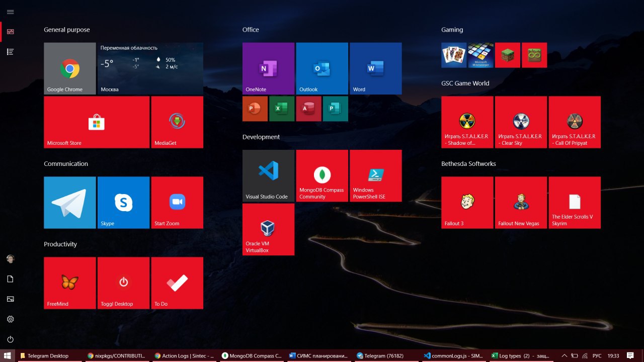Viewport: 644px width, 362px height.
Task: Click the Windows Start button
Action: [x=8, y=355]
